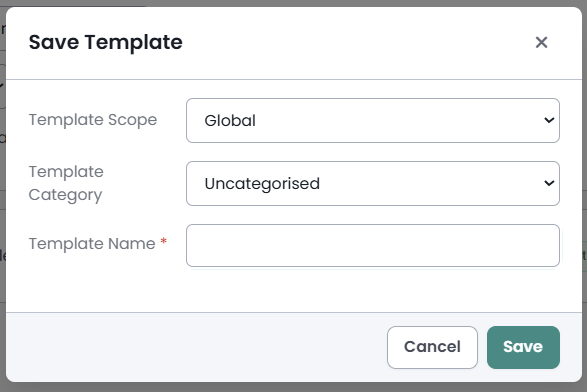Click the Template Scope label
This screenshot has height=392, width=587.
coord(93,120)
